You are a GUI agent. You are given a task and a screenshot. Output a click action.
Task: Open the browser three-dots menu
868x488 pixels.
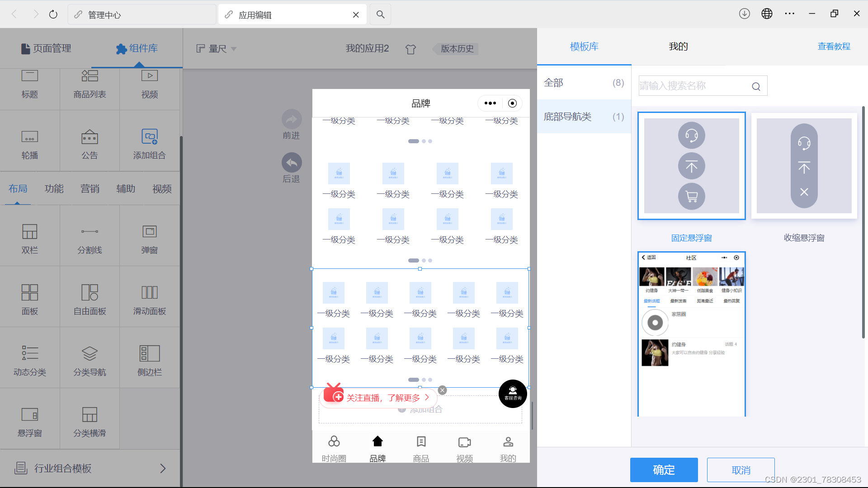(x=789, y=14)
